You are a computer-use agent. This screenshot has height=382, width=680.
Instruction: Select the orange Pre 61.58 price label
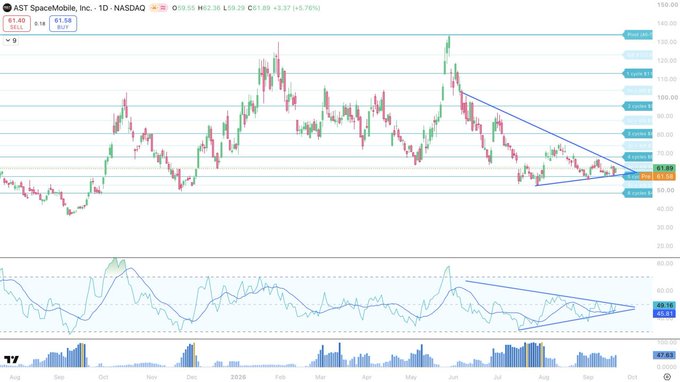coord(657,176)
